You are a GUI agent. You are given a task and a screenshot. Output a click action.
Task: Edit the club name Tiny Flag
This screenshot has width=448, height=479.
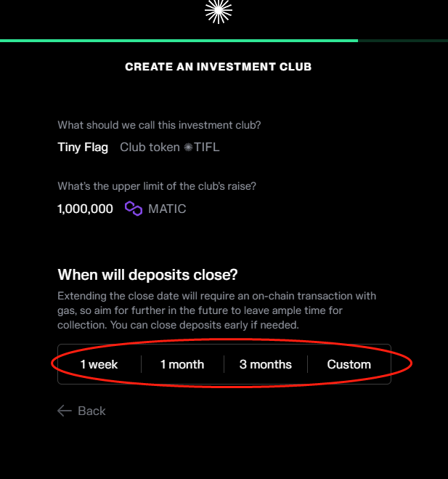[x=83, y=148]
